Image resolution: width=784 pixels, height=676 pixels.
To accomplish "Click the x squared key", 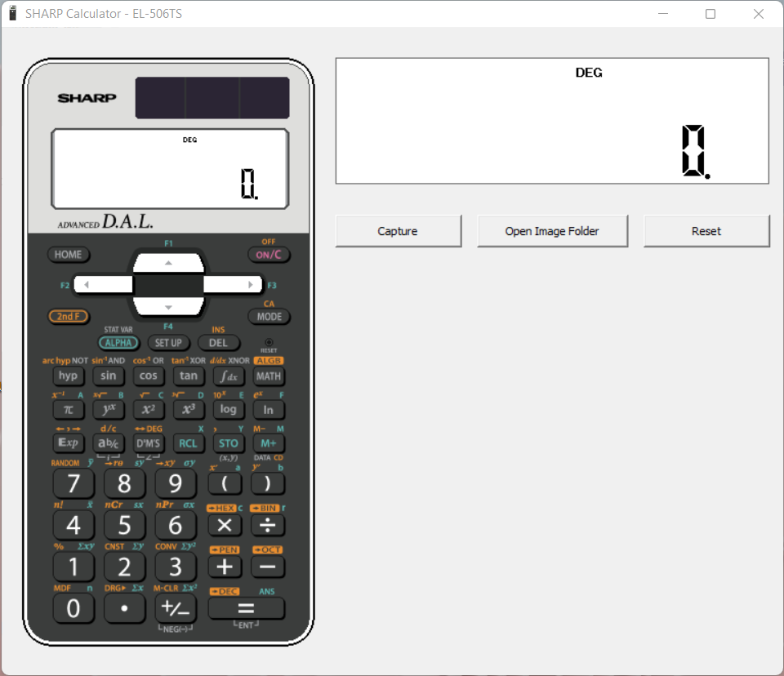I will (x=149, y=410).
